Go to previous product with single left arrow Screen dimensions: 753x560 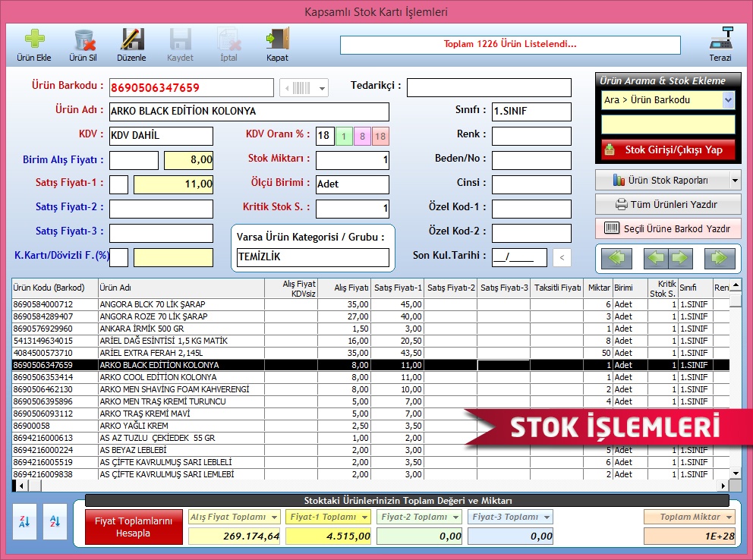[x=655, y=258]
